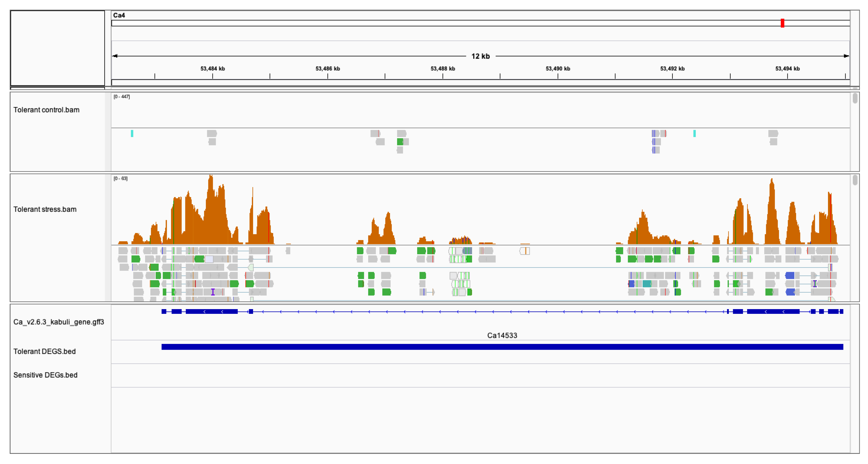Click the Tolerant stress track scrollbar handle

[x=855, y=180]
